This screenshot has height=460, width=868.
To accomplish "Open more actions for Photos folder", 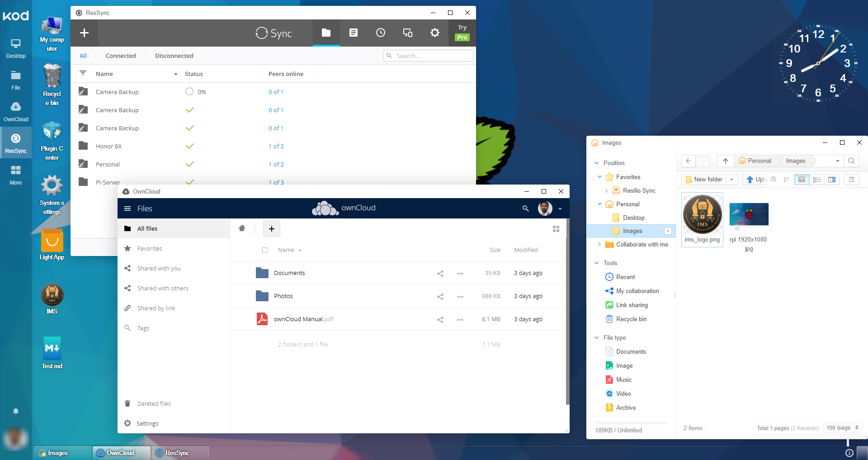I will click(x=460, y=296).
